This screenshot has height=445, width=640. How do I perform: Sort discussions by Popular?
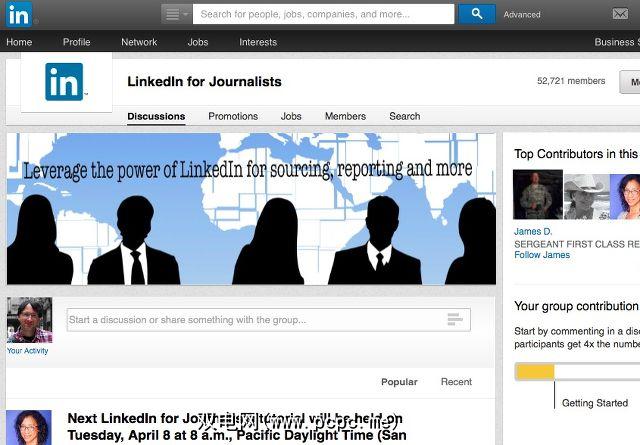tap(399, 382)
